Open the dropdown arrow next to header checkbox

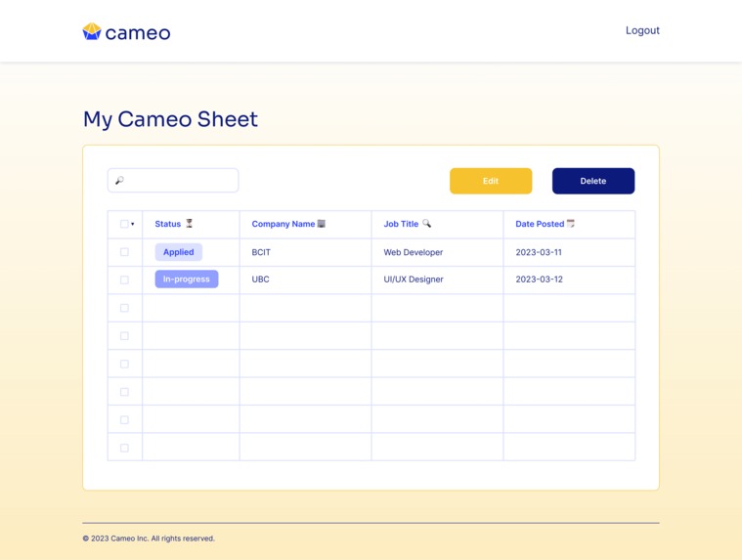(x=133, y=224)
